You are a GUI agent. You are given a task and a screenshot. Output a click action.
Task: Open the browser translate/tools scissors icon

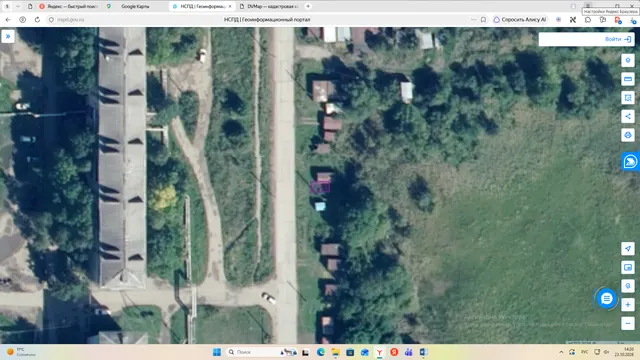[x=573, y=20]
